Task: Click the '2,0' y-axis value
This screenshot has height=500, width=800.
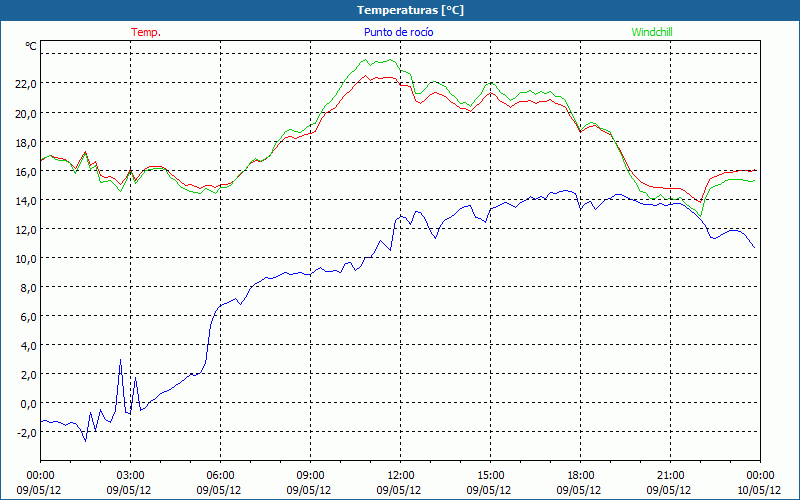Action: (28, 375)
